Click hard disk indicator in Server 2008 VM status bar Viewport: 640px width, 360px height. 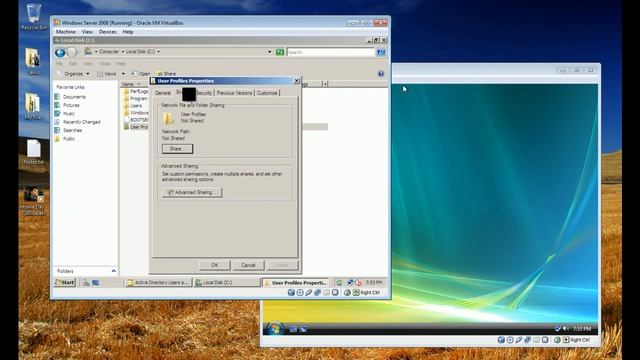(291, 293)
